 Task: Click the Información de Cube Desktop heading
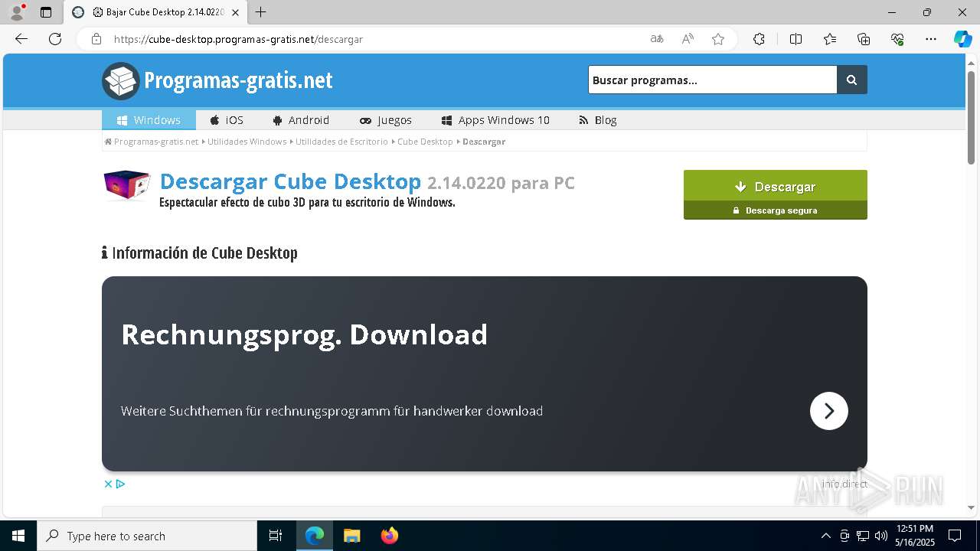[200, 253]
